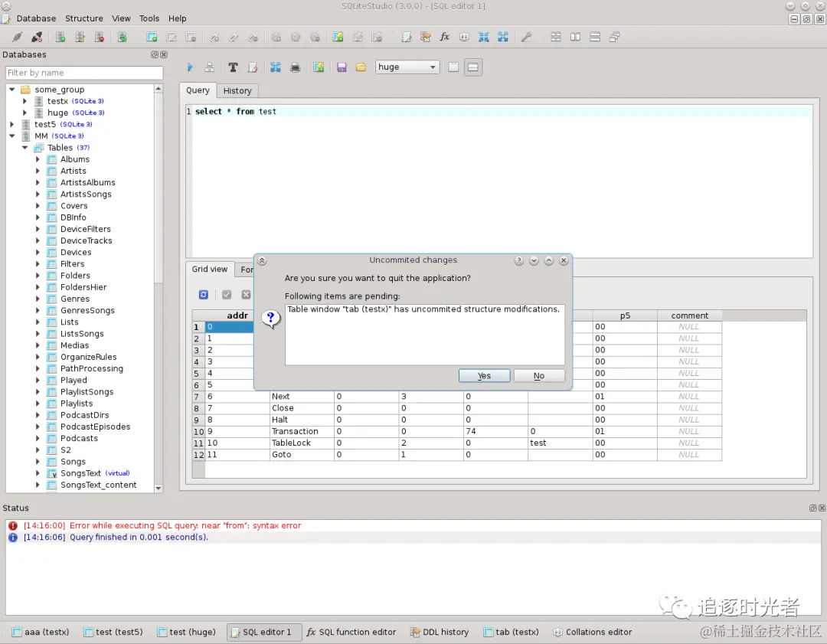
Task: Open the Database menu
Action: point(36,18)
